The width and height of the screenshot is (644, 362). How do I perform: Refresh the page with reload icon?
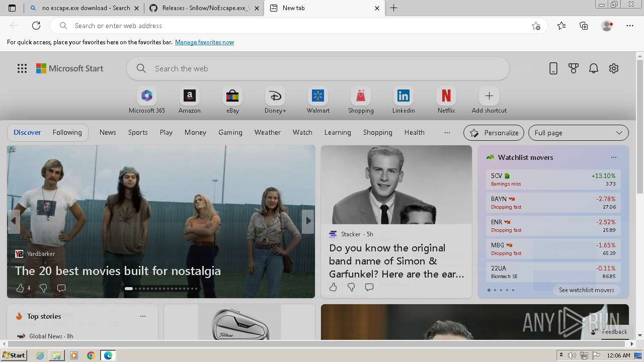pyautogui.click(x=36, y=26)
